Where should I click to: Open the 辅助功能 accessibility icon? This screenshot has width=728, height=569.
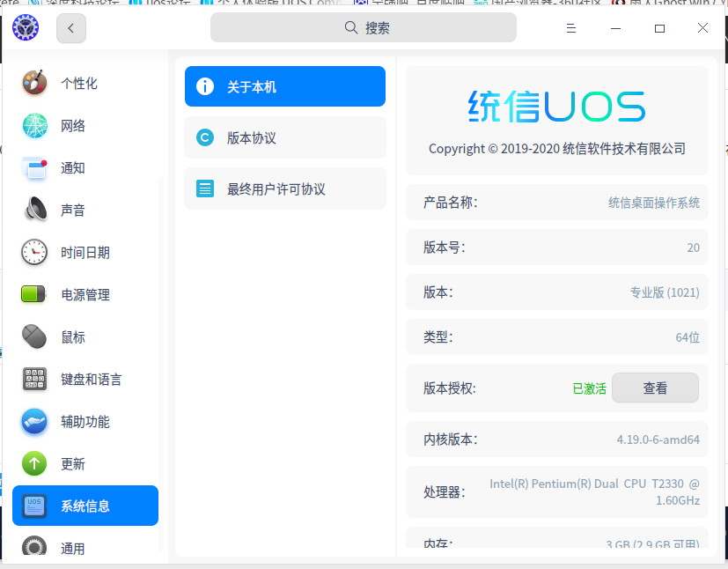[x=34, y=421]
